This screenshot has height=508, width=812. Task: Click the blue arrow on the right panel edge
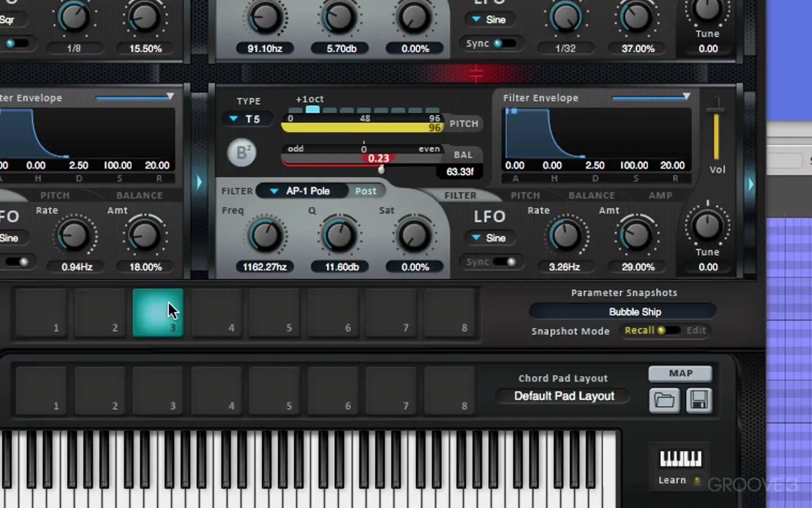[x=751, y=183]
